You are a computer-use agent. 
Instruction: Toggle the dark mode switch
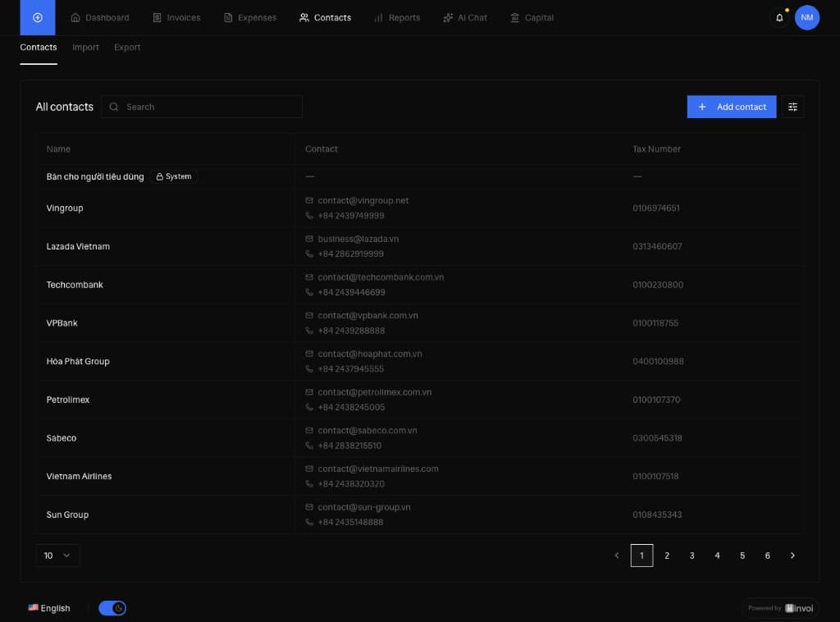click(x=112, y=608)
